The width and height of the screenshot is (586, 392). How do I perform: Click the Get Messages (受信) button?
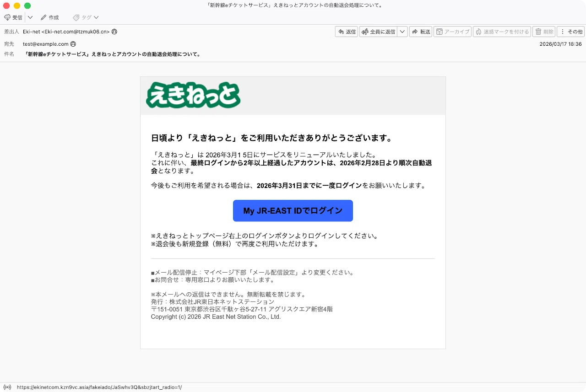13,17
